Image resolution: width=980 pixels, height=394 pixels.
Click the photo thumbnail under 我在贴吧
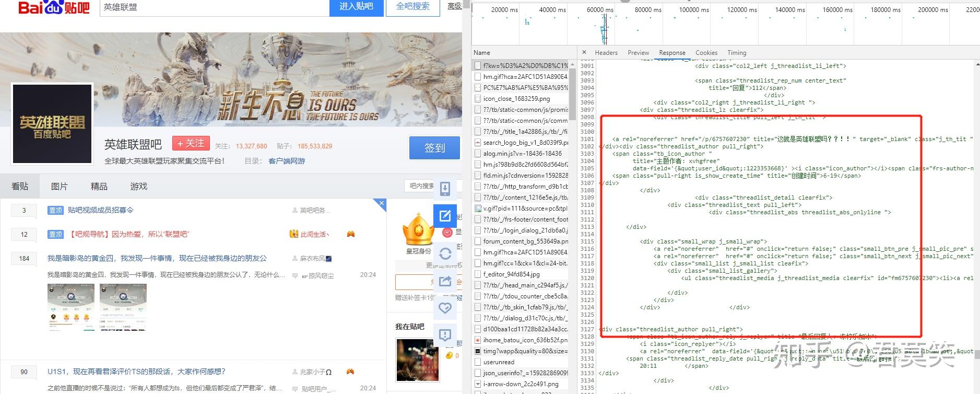click(418, 360)
